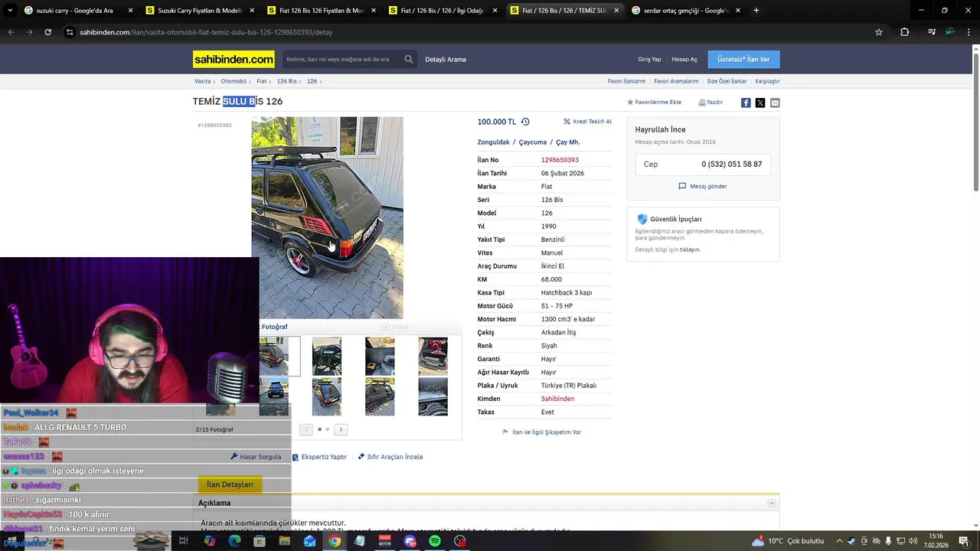
Task: Open Chrome from the taskbar
Action: coord(335,541)
